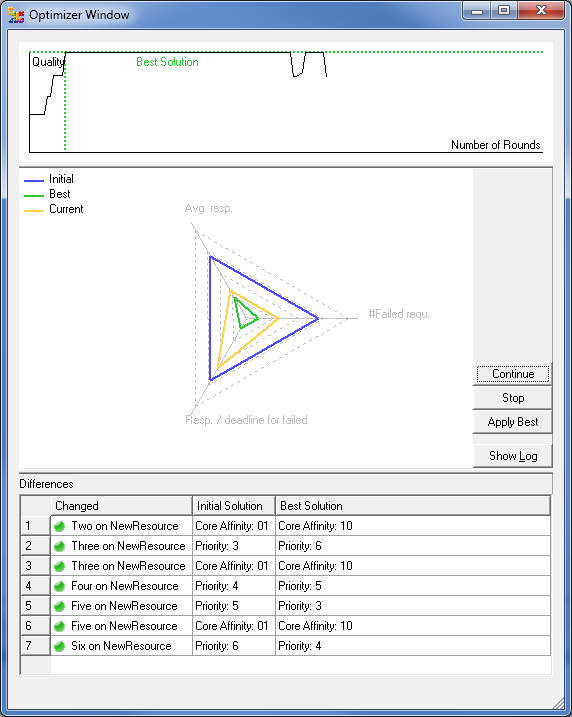The image size is (572, 717).
Task: Click green status icon for Two on NewResource
Action: click(x=59, y=526)
